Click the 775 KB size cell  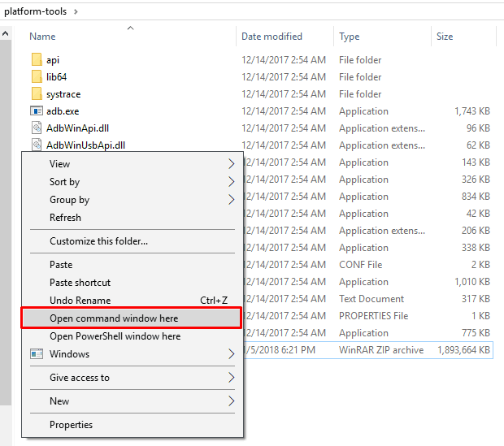click(476, 332)
